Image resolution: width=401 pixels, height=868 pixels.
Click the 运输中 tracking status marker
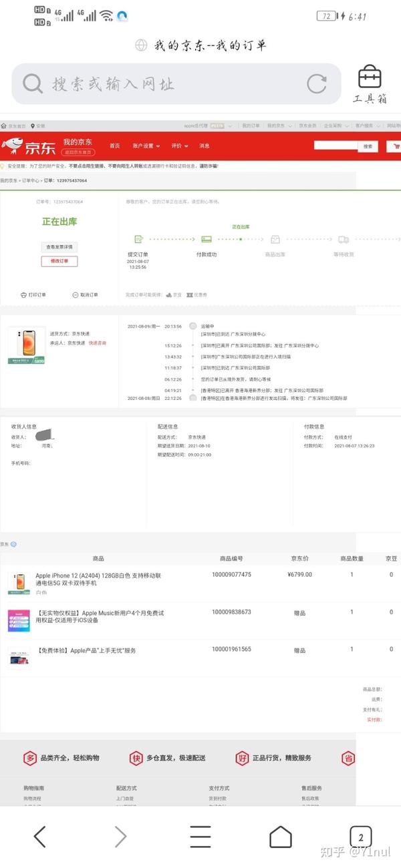click(193, 326)
